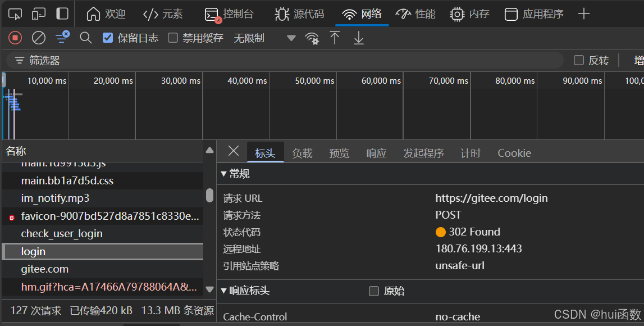This screenshot has height=326, width=644.
Task: Add more tools with the plus icon
Action: pos(583,14)
